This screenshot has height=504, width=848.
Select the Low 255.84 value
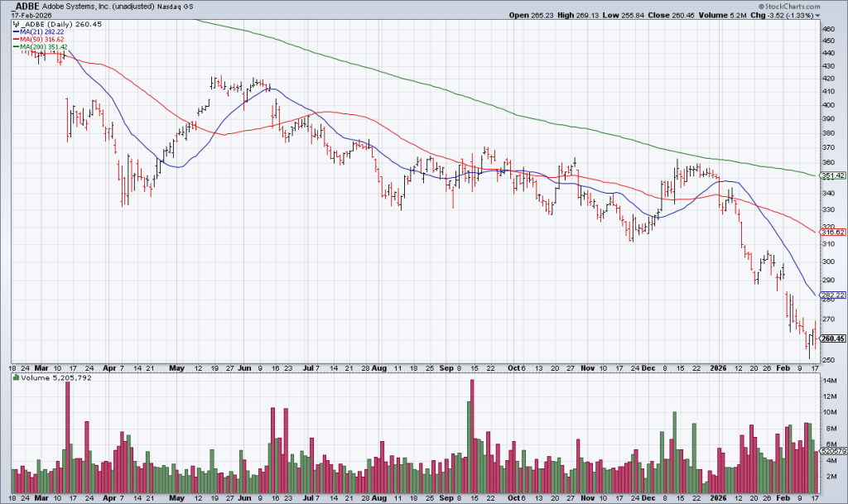(623, 15)
